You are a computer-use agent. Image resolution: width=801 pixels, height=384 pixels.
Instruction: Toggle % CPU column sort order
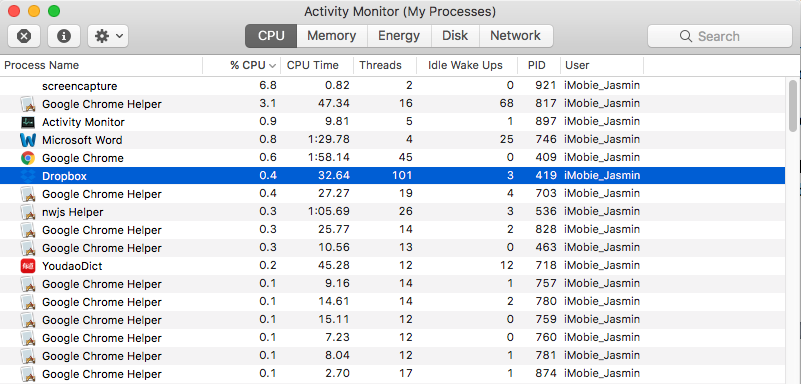click(241, 65)
